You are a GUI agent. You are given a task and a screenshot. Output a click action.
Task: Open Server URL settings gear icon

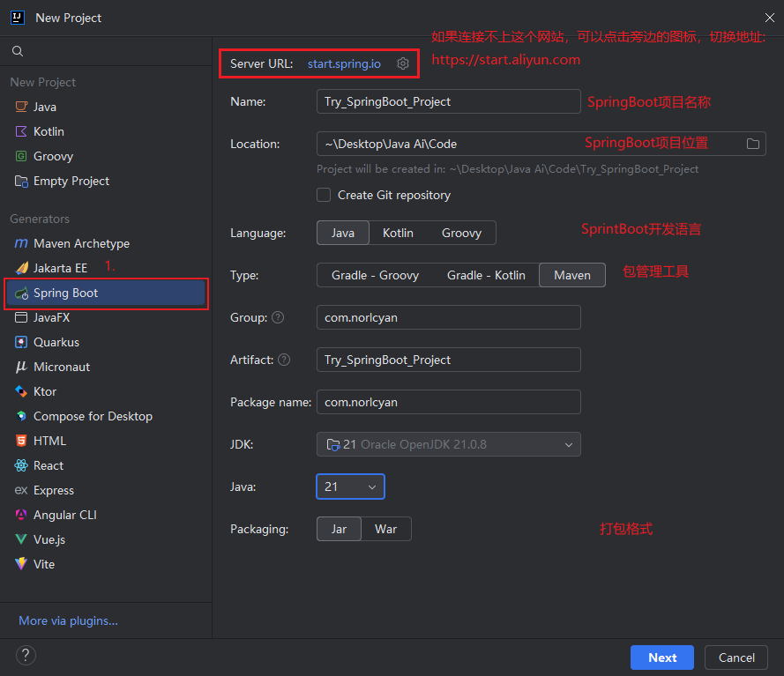[403, 63]
